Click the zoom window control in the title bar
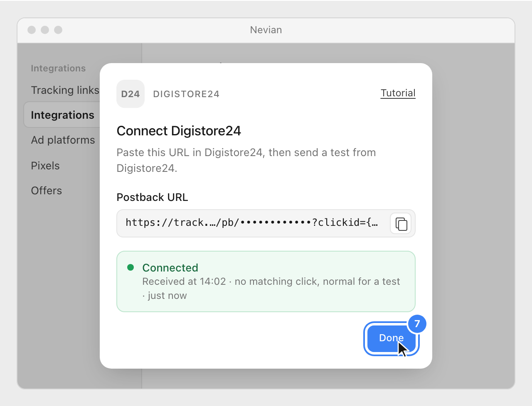Screen dimensions: 532x406 click(58, 30)
